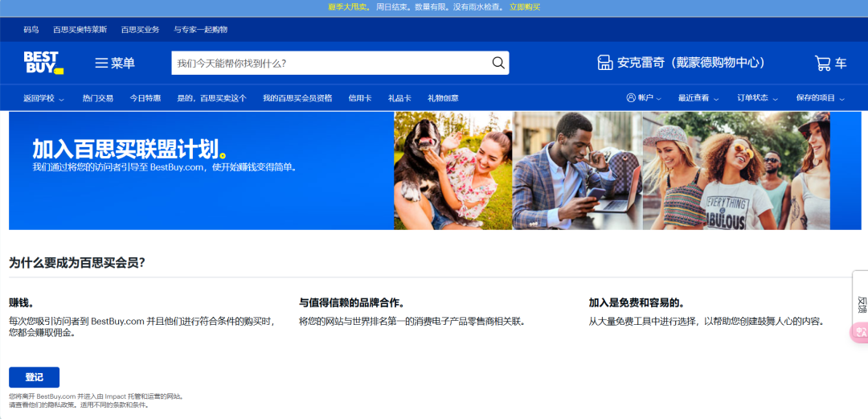Open 我的百思买会员资格 menu item
868x419 pixels.
pyautogui.click(x=297, y=98)
